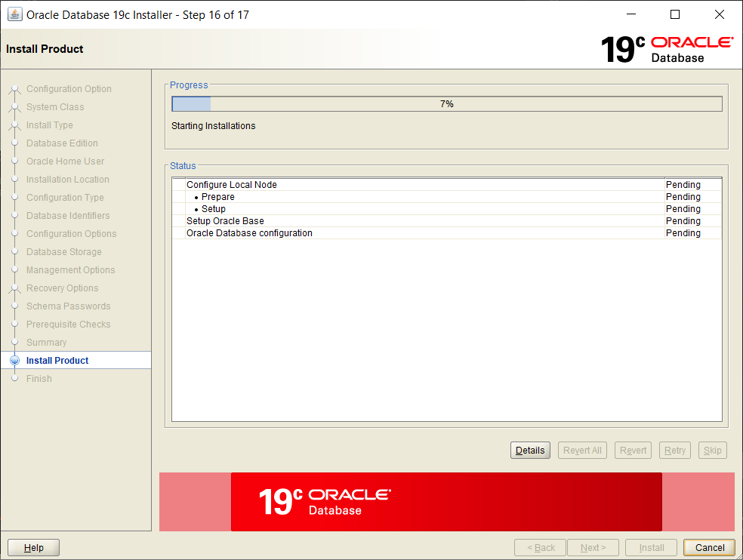
Task: Click the Install button
Action: (651, 548)
